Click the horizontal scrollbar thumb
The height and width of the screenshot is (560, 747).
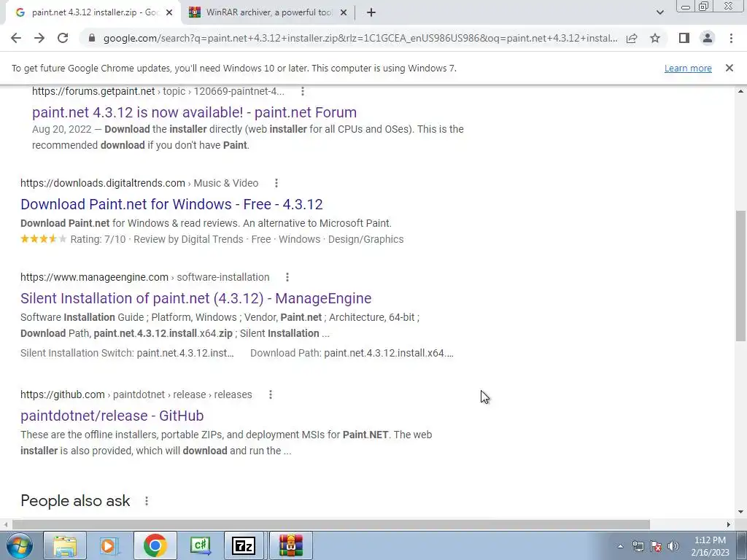pyautogui.click(x=331, y=524)
